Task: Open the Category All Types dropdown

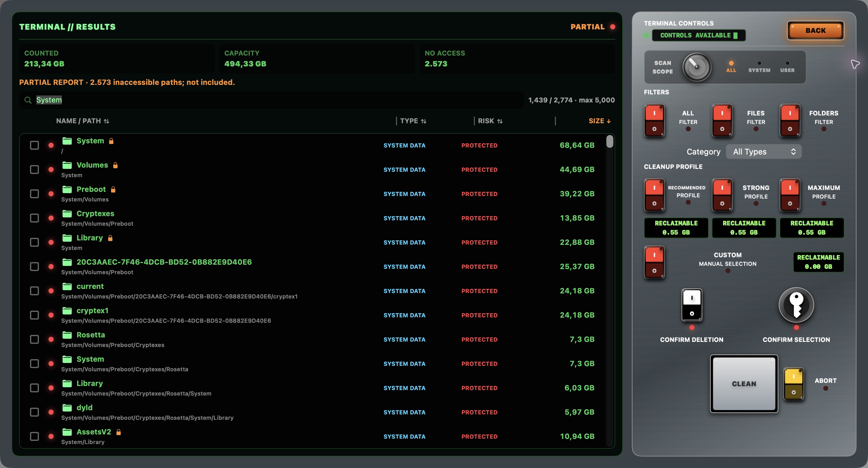Action: (x=764, y=152)
